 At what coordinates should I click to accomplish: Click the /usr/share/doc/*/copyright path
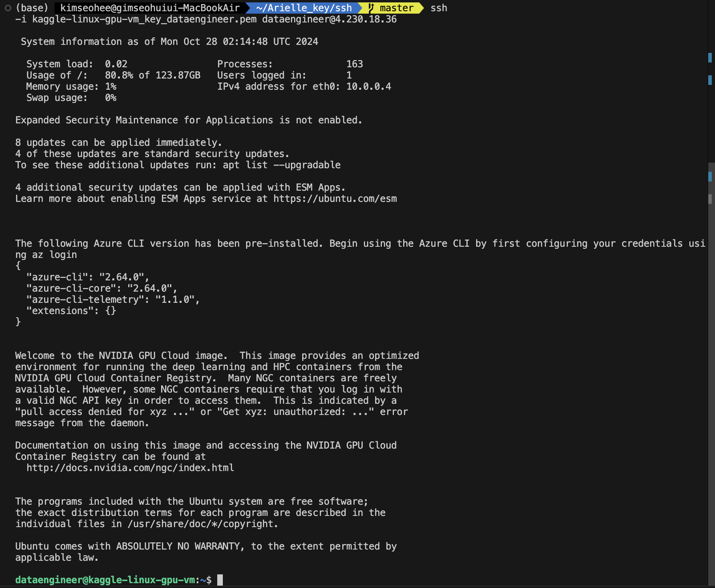200,524
